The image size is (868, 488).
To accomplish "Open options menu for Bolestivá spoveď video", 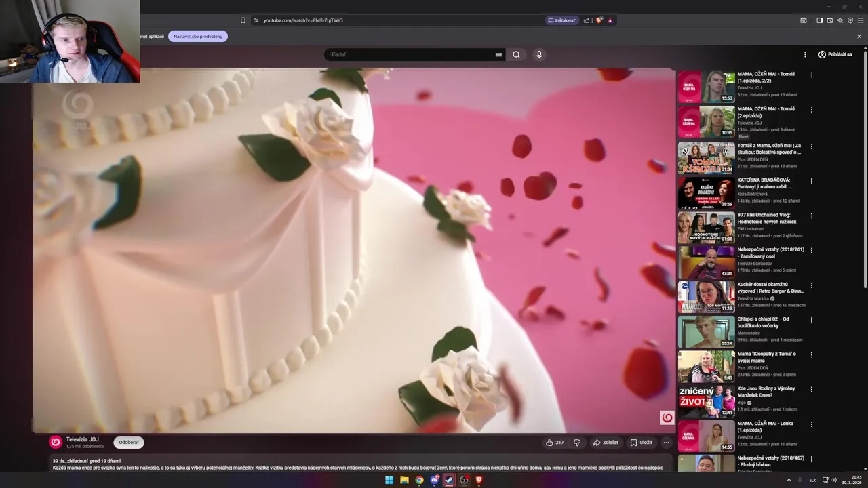I will tap(812, 146).
